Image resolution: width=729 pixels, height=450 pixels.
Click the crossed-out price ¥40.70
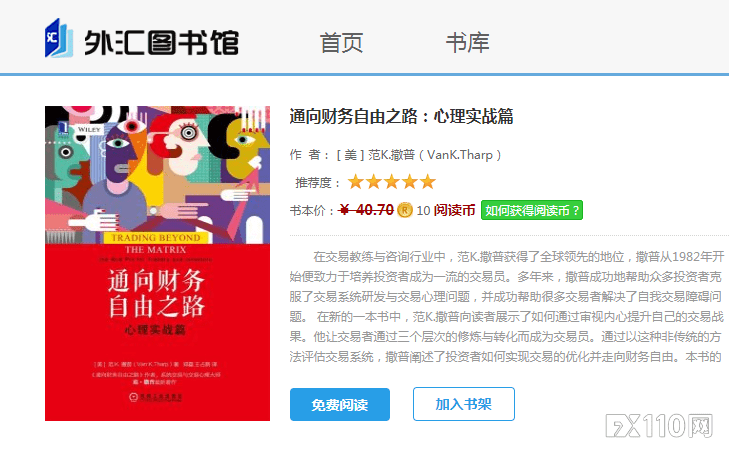point(366,210)
